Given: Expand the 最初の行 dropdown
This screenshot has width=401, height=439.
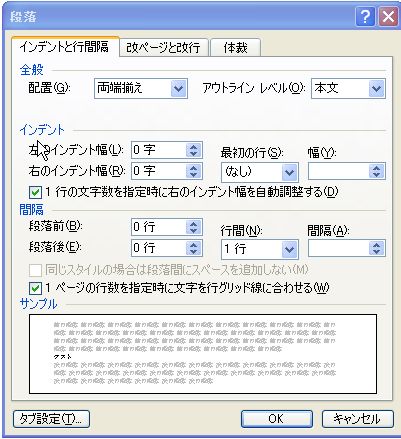Looking at the screenshot, I should point(289,172).
